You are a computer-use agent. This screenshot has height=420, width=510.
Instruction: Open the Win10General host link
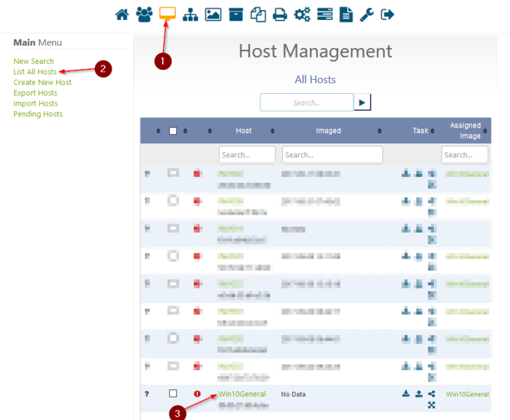pos(242,394)
